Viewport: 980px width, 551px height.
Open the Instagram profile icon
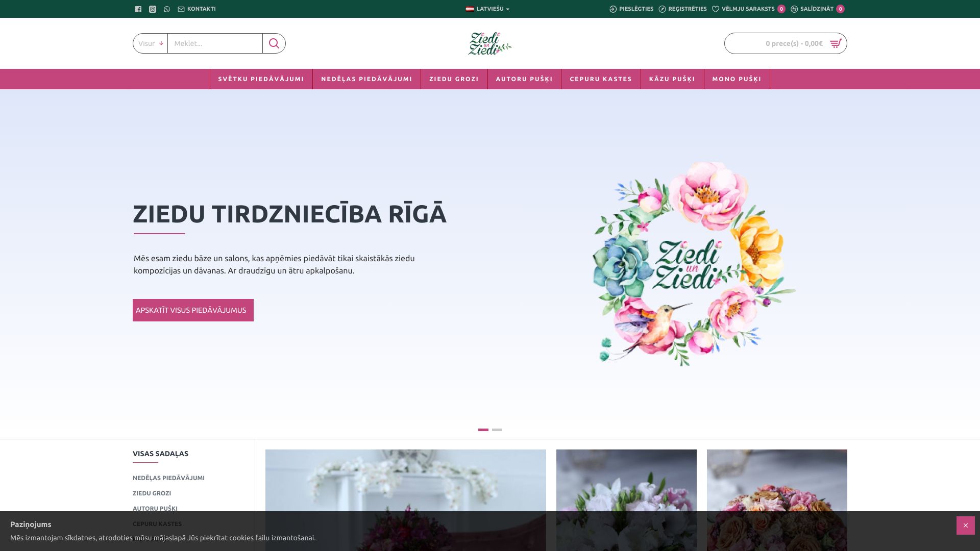(x=153, y=9)
